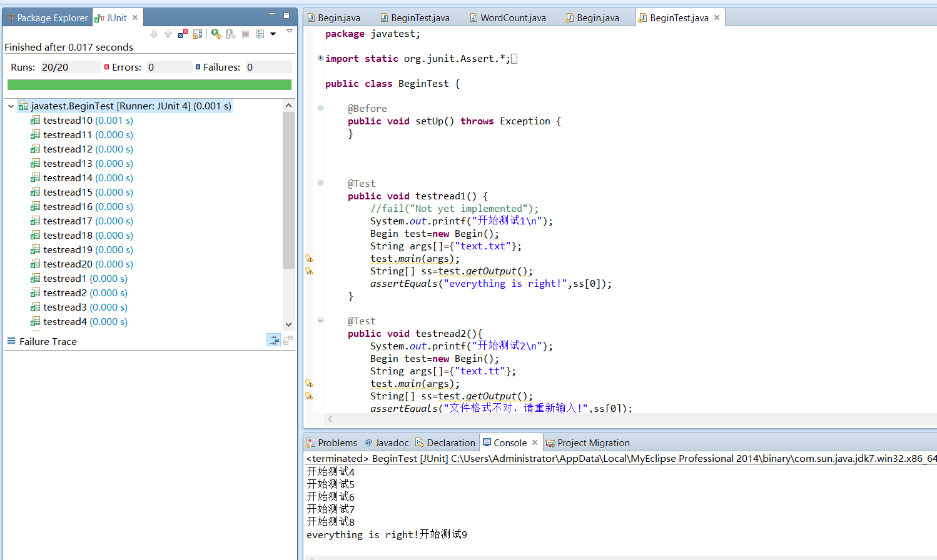This screenshot has height=560, width=937.
Task: Click warning marker beside test.main(args) in testread1
Action: [x=308, y=258]
